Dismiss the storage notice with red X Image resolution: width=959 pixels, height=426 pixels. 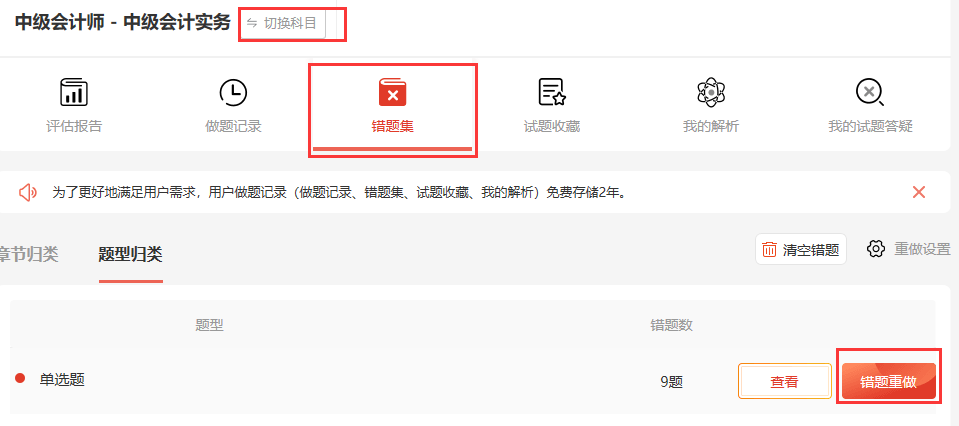919,193
